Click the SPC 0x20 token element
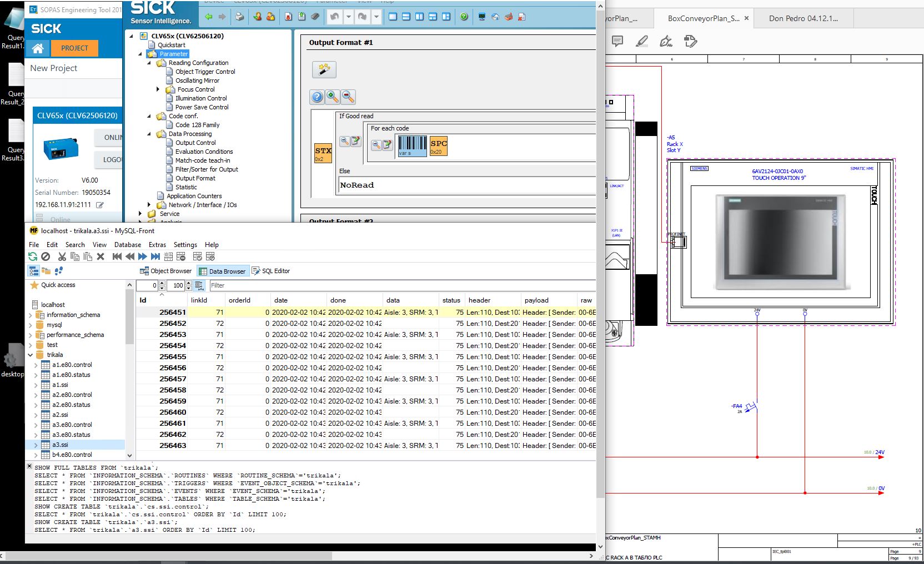Screen dimensions: 924x564 pyautogui.click(x=438, y=145)
